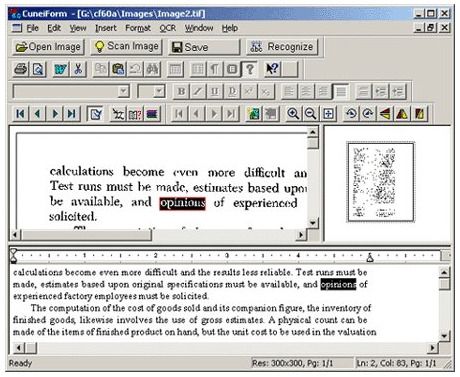Toggle superscript formatting

(x=249, y=91)
